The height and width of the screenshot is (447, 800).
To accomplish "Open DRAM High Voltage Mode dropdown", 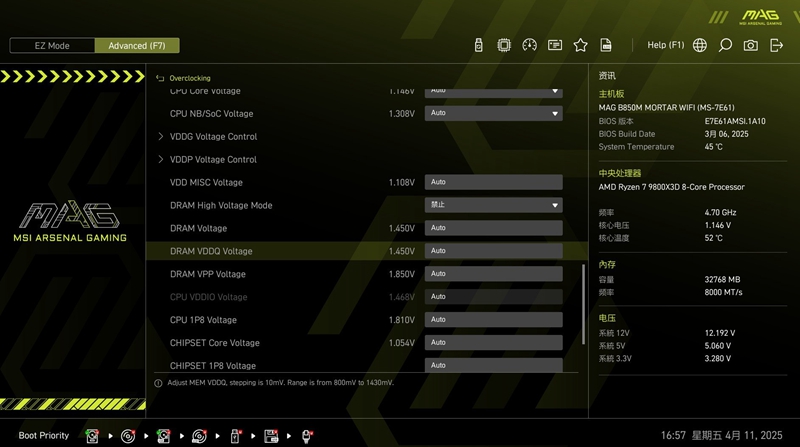I will 493,205.
